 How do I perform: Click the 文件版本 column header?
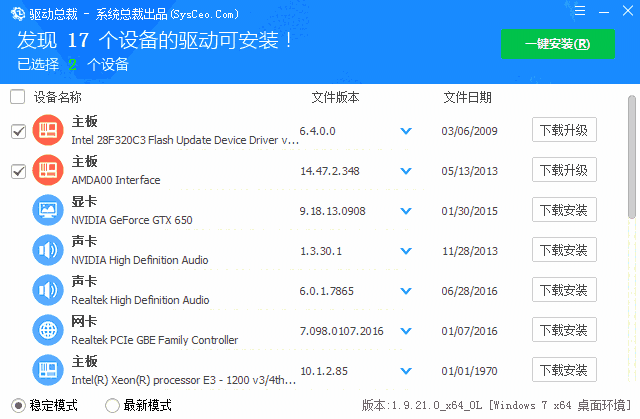pos(335,97)
